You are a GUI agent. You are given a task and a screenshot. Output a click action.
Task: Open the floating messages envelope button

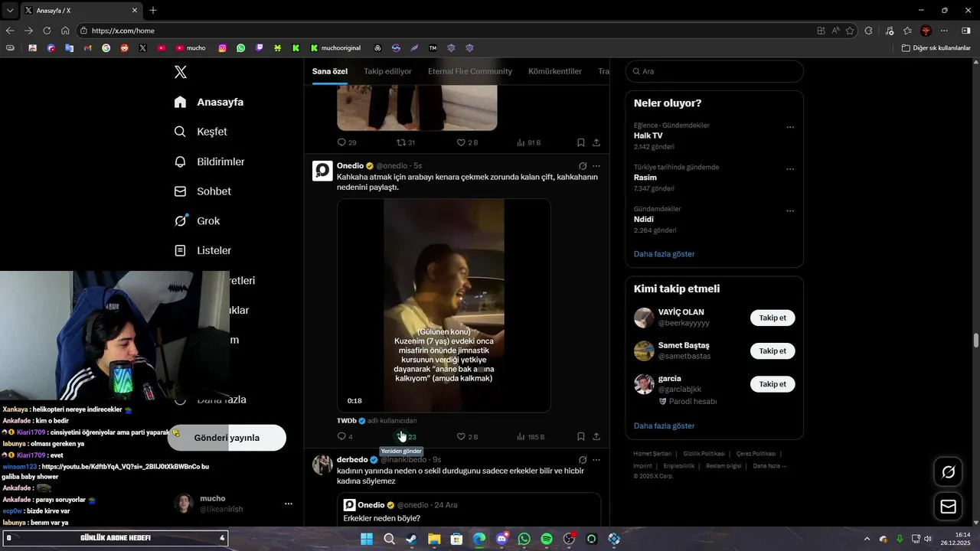point(948,507)
